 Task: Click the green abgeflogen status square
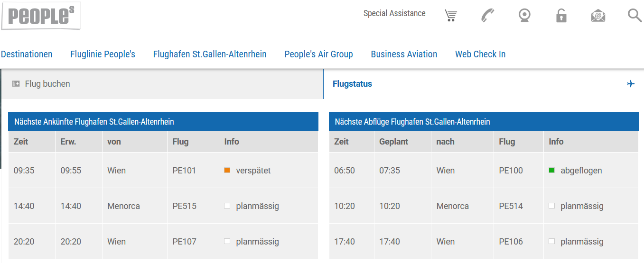pyautogui.click(x=551, y=170)
